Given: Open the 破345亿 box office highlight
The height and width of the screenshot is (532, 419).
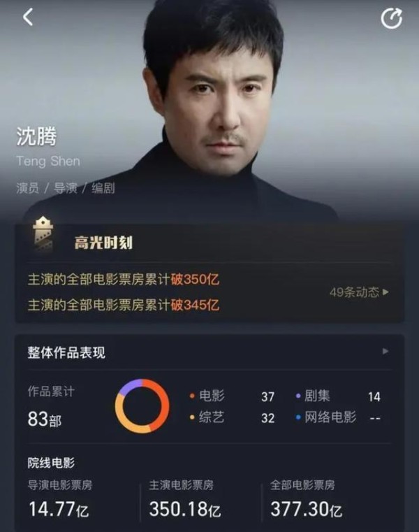Looking at the screenshot, I should [124, 305].
